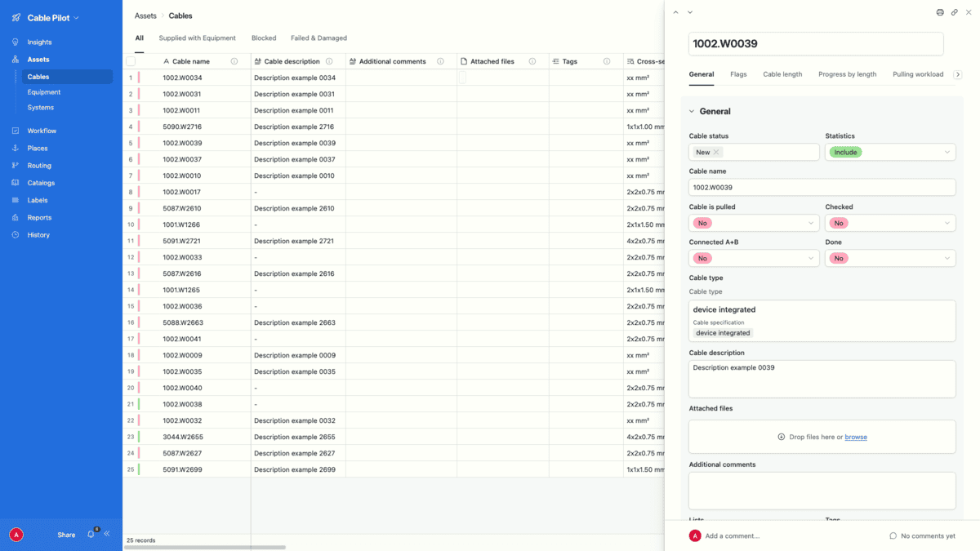Screen dimensions: 980x551
Task: Click the Routing branch icon
Action: click(16, 165)
